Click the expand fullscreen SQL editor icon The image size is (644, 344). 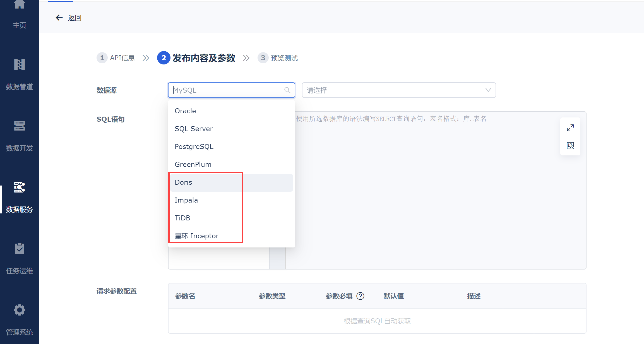[570, 128]
